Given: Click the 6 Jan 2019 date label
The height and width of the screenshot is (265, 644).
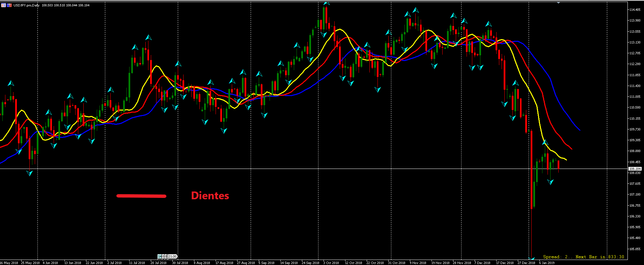Looking at the screenshot, I should (x=547, y=263).
